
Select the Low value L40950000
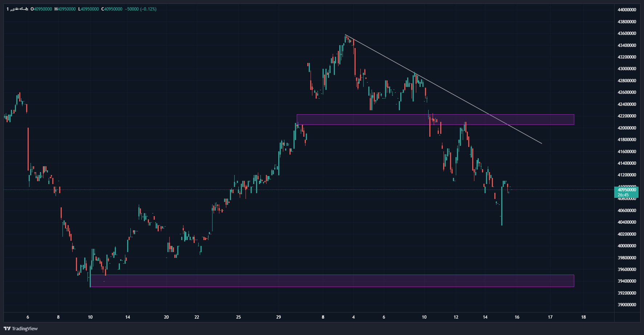coord(89,9)
